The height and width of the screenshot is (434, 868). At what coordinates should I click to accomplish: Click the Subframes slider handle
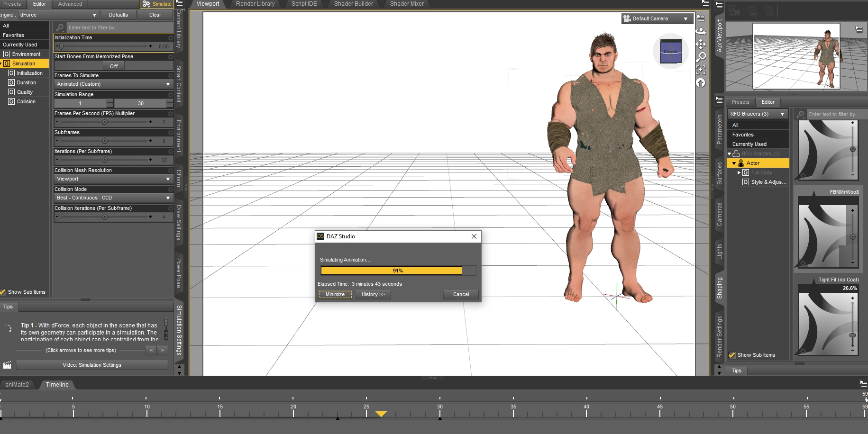point(105,141)
